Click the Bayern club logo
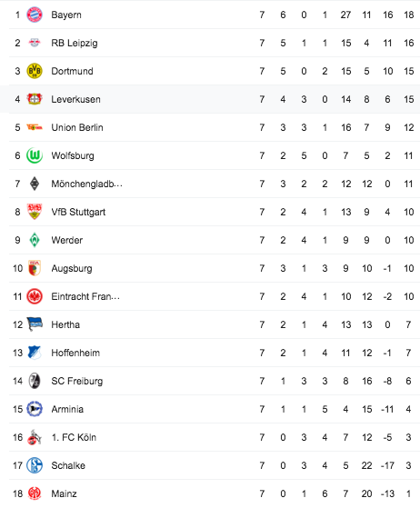Screen dimensions: 420x508 point(35,15)
